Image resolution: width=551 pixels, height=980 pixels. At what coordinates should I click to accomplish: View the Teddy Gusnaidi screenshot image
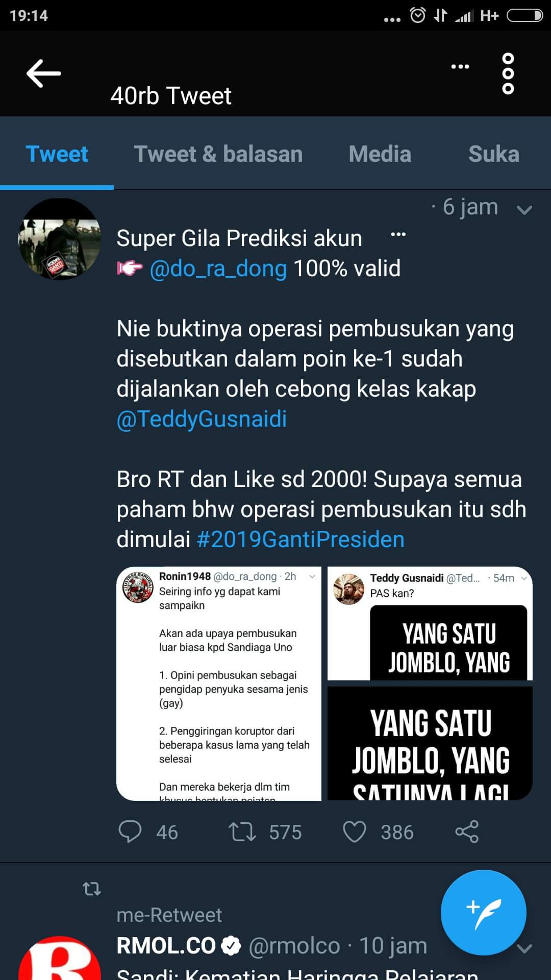coord(430,623)
